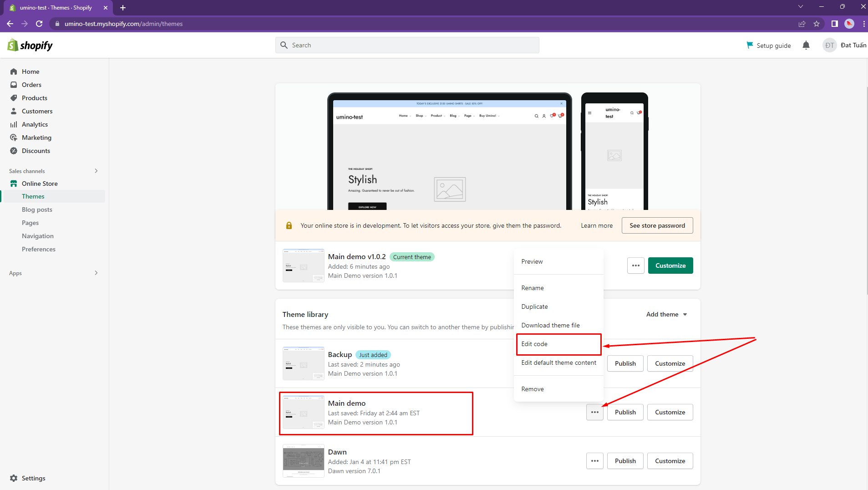Click the Orders sidebar icon

coord(14,85)
